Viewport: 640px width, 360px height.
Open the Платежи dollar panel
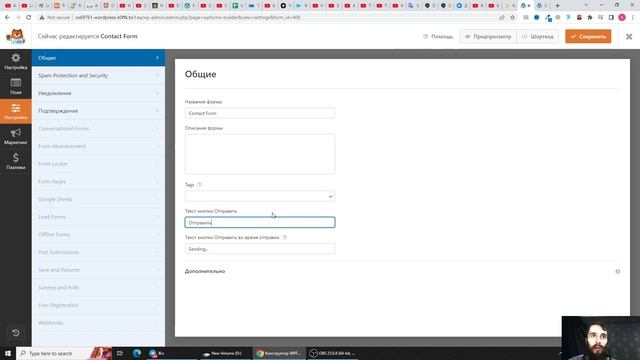pos(16,161)
